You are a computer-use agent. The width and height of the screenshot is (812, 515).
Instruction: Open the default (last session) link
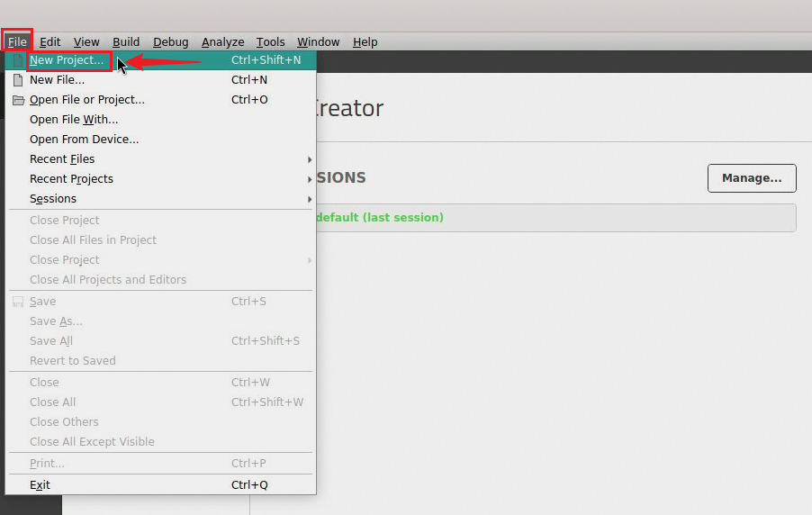point(378,218)
